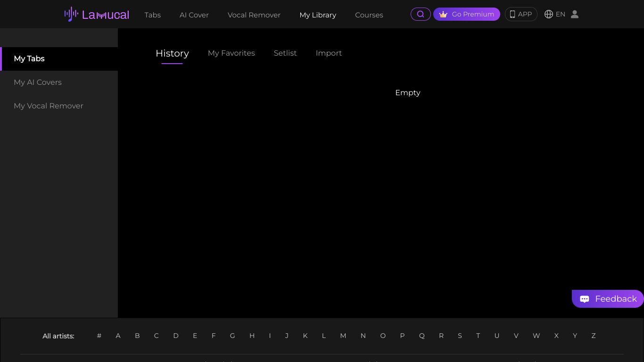Switch to the Import tab
Image resolution: width=644 pixels, height=362 pixels.
[329, 53]
